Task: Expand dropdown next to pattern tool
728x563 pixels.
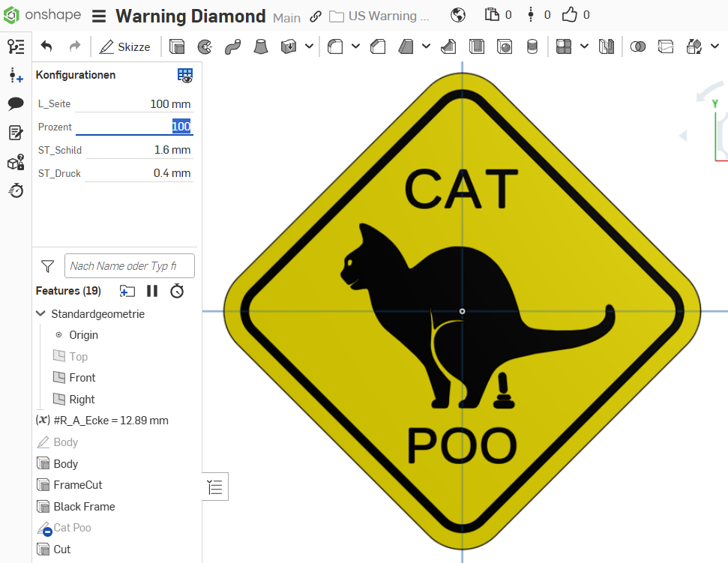Action: click(x=585, y=46)
